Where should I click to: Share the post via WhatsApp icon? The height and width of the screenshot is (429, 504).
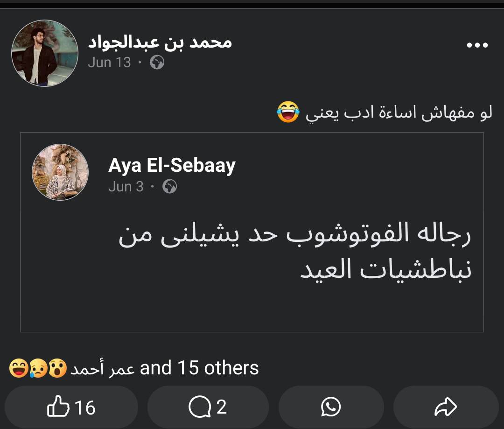tap(331, 408)
